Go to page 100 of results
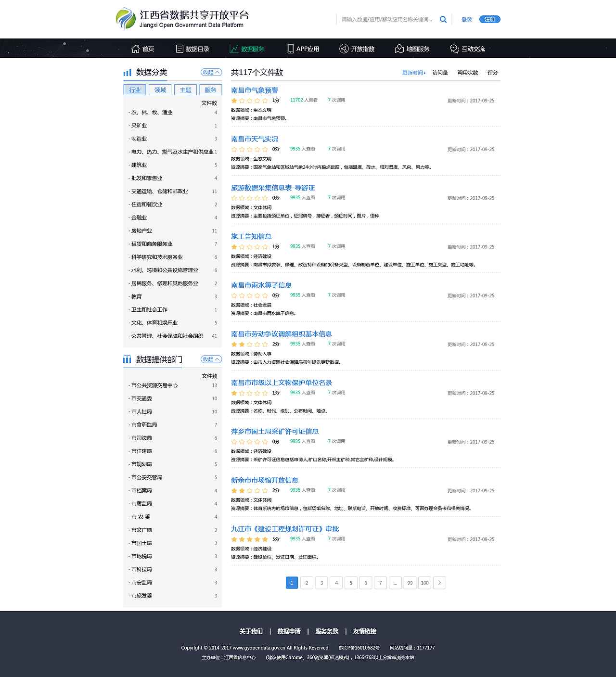 (424, 583)
